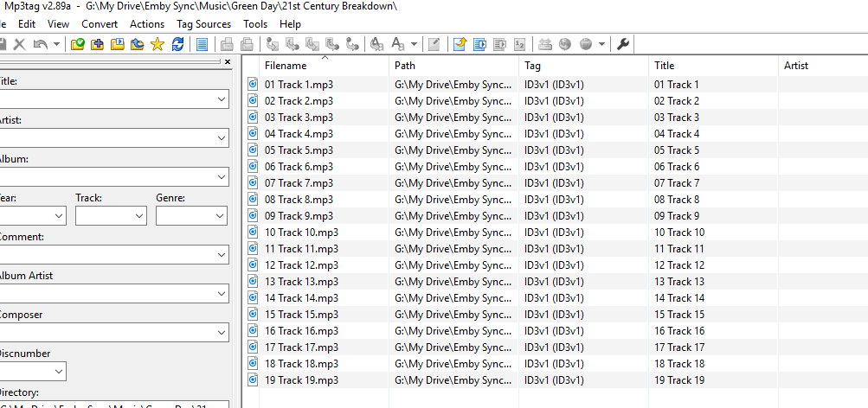Sort by the Filename column header
Image resolution: width=868 pixels, height=408 pixels.
point(324,66)
